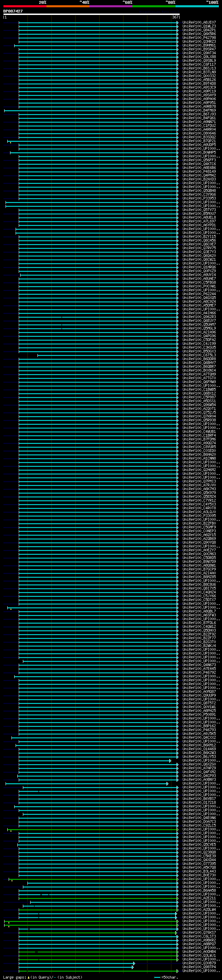
Task: Select label UniRef100_A9S3C9
Action: coord(199,88)
